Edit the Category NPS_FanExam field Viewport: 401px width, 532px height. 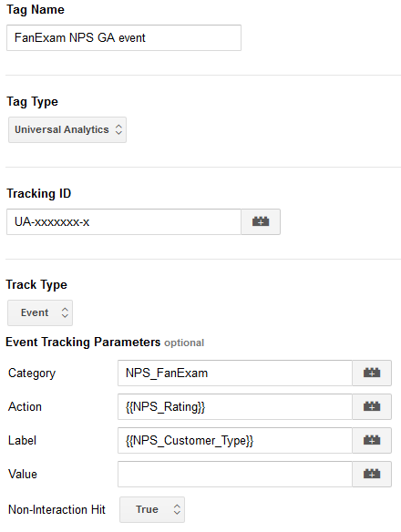click(x=235, y=373)
